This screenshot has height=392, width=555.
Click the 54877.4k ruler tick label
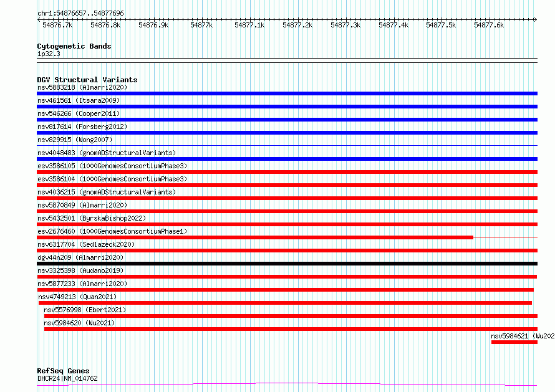click(393, 25)
